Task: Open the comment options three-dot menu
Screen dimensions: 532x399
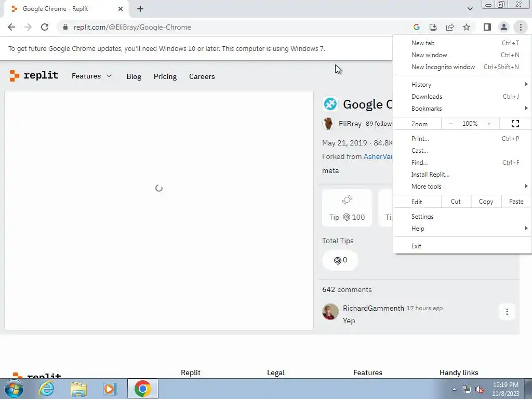Action: [x=507, y=312]
